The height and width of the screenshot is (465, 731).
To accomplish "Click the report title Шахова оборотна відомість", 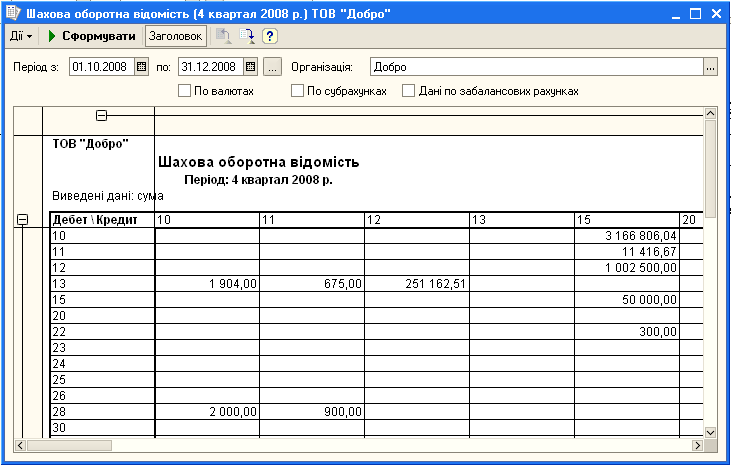I will [x=259, y=162].
